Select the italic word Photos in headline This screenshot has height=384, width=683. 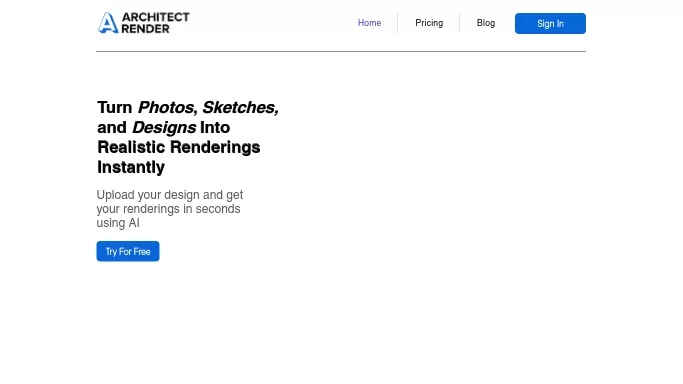(x=168, y=108)
